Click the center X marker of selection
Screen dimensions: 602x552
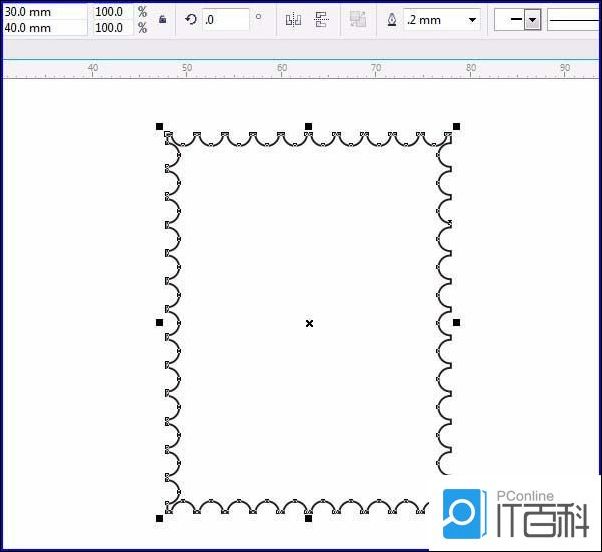[309, 324]
